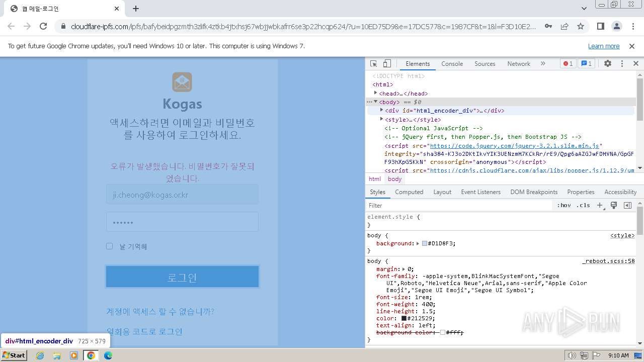
Task: Switch to the Console tab
Action: coord(452,64)
